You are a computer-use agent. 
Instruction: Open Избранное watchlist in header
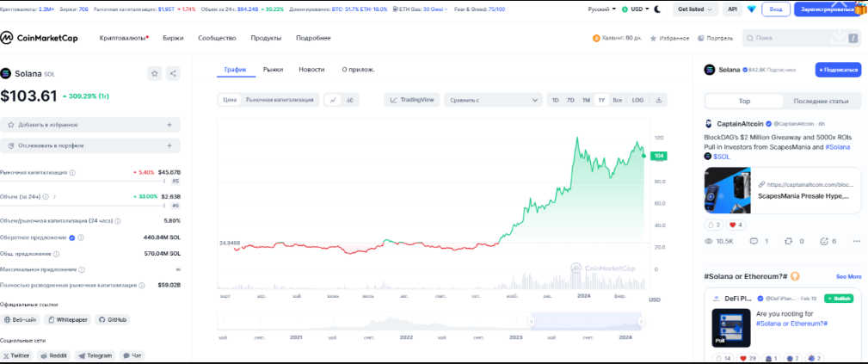pos(669,38)
